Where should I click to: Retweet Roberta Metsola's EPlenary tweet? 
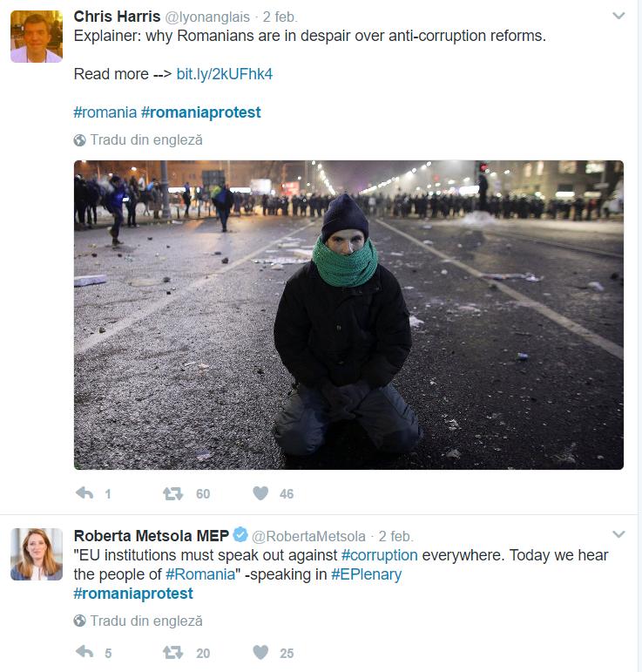[173, 653]
